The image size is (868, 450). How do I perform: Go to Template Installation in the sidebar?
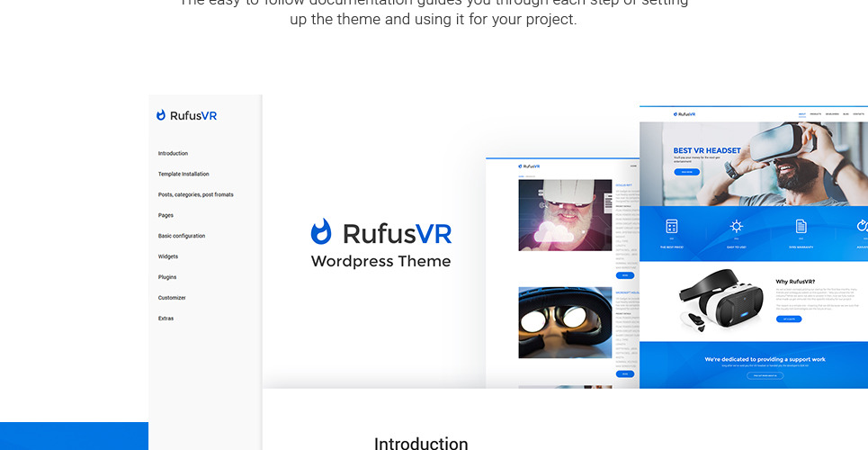pos(183,175)
